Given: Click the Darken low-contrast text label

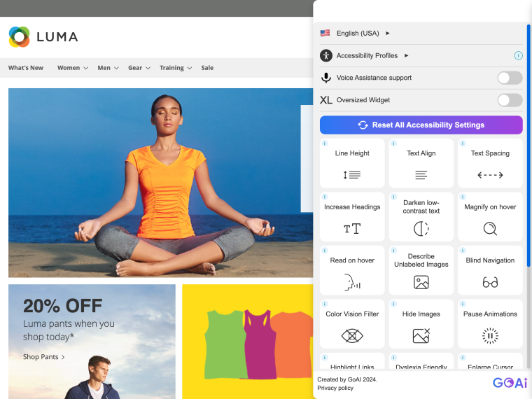Looking at the screenshot, I should coord(421,206).
